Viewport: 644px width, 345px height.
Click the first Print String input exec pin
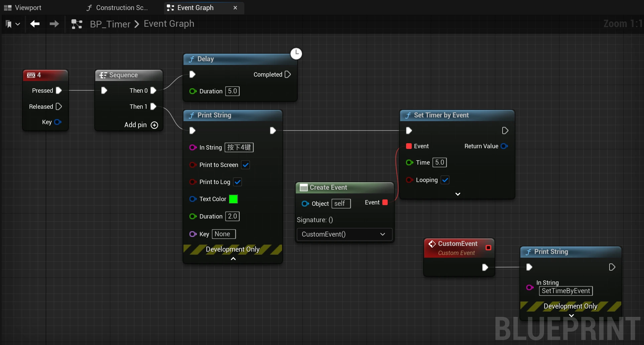click(192, 131)
